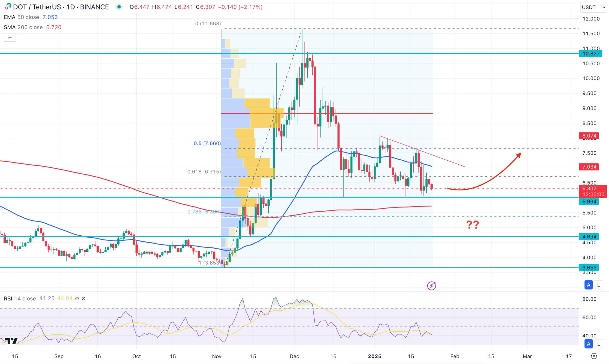Select the 0 (11.668) Fibonacci label
Image resolution: width=609 pixels, height=364 pixels.
click(208, 23)
